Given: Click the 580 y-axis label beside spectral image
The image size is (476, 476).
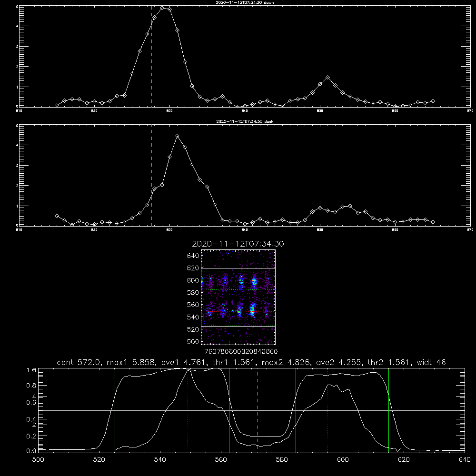Looking at the screenshot, I should pos(193,293).
